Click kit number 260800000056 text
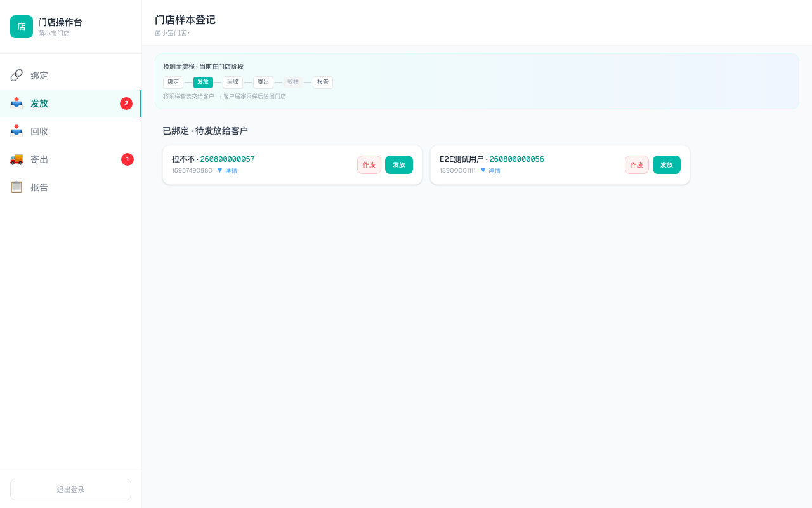 516,159
